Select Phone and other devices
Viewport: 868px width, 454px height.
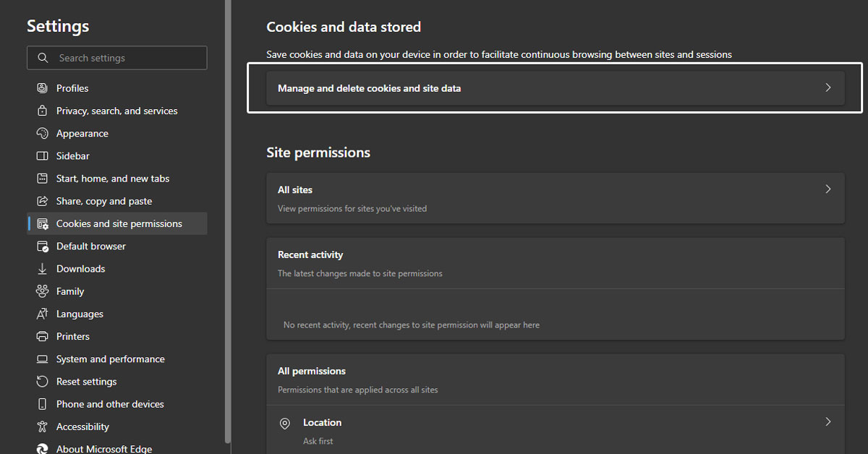(117, 404)
